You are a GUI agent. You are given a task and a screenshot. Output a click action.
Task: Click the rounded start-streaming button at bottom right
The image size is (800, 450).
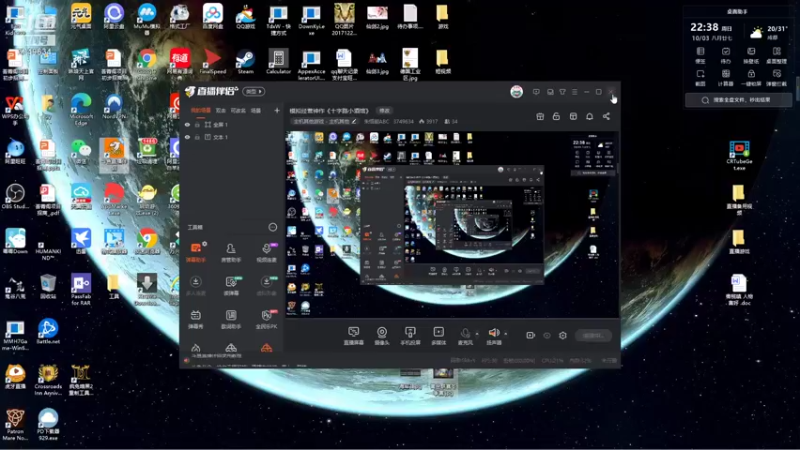[x=593, y=335]
